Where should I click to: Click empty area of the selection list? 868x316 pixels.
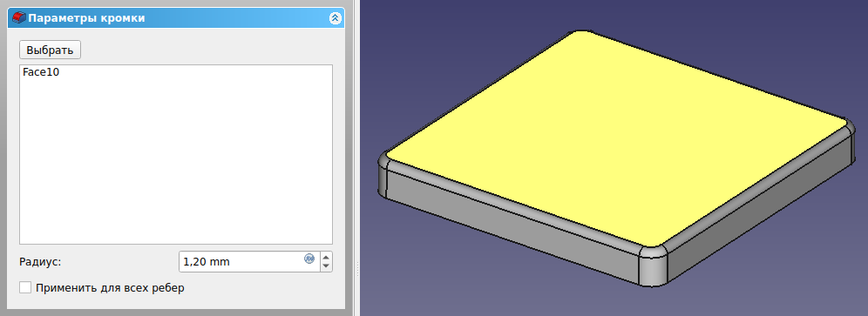click(175, 166)
